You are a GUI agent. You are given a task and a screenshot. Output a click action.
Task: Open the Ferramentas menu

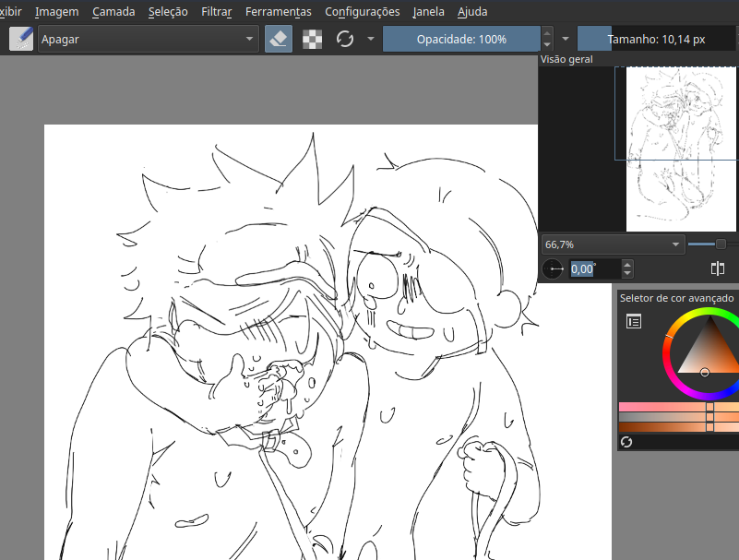click(x=278, y=11)
